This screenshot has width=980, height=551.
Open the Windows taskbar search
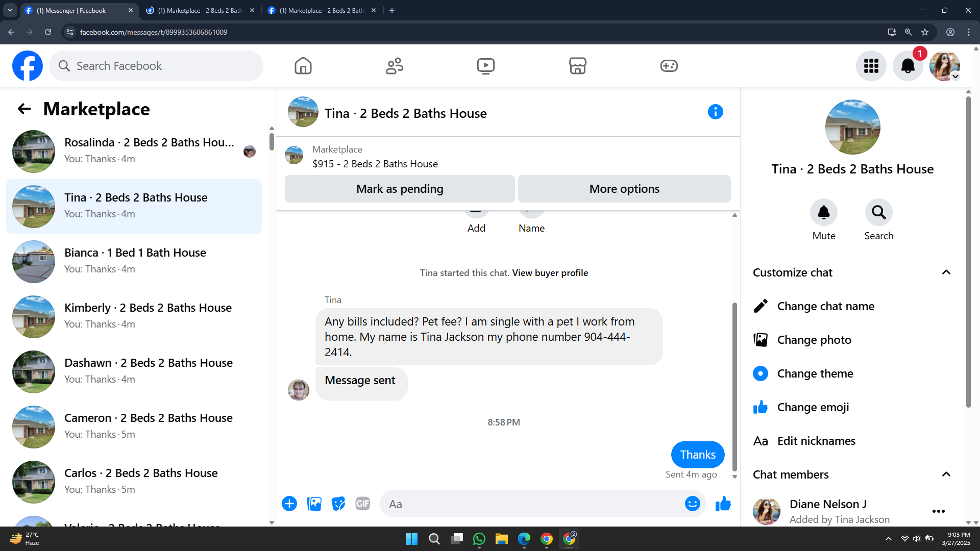pyautogui.click(x=434, y=539)
